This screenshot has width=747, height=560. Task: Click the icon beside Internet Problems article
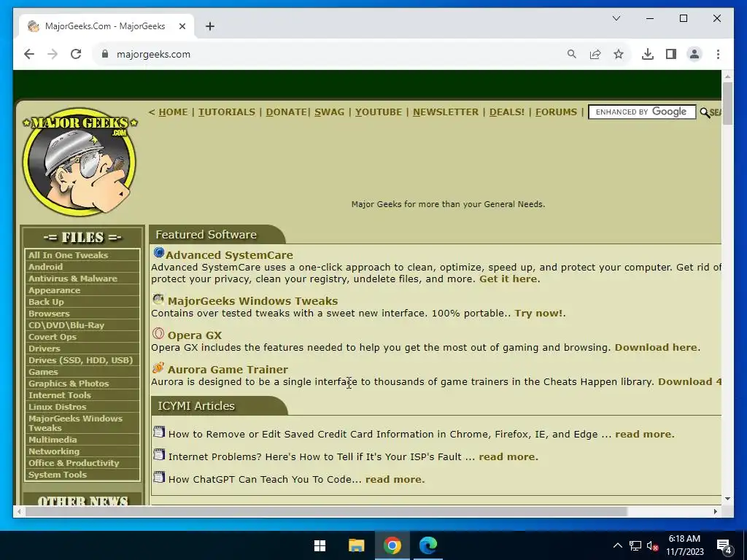pyautogui.click(x=158, y=454)
